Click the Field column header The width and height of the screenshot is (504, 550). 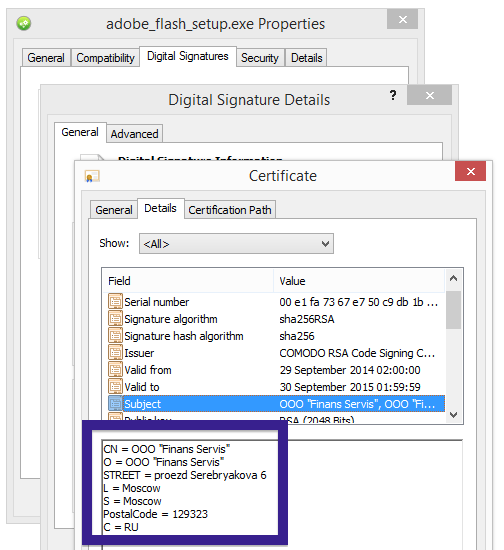coord(188,281)
